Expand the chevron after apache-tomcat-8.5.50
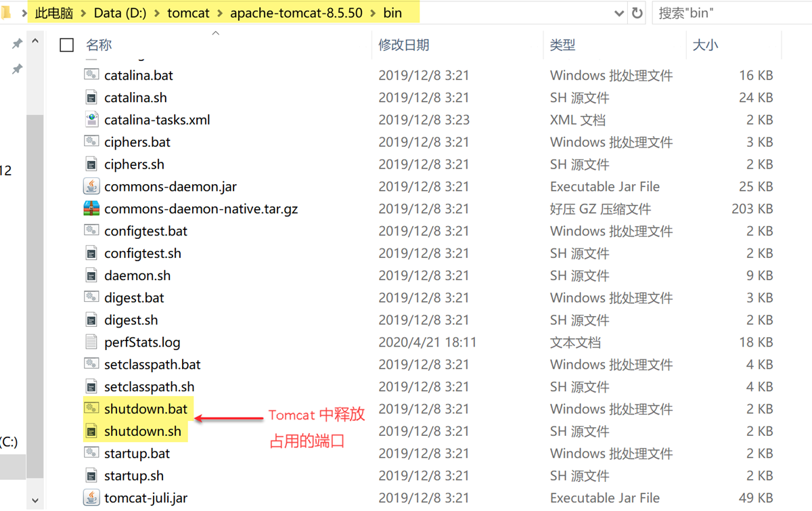Viewport: 812px width, 511px height. point(373,13)
